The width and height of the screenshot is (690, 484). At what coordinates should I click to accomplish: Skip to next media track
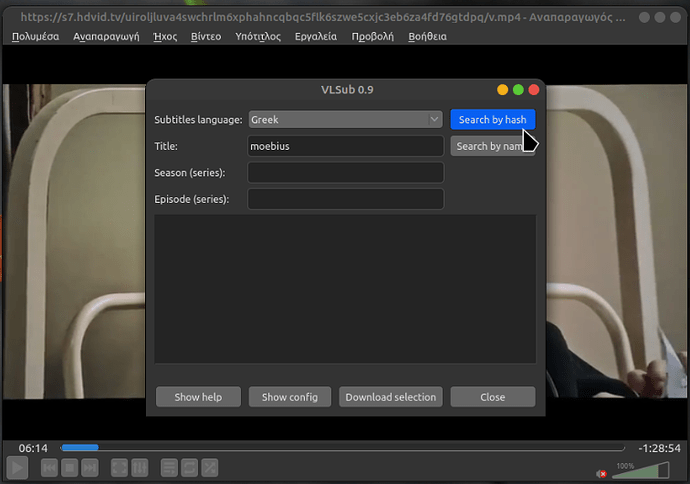click(90, 467)
